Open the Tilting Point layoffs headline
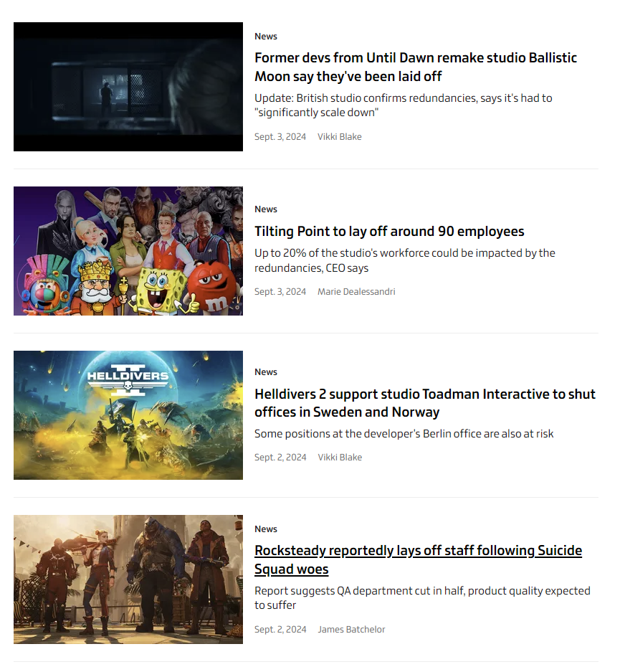Image resolution: width=625 pixels, height=672 pixels. pyautogui.click(x=389, y=232)
